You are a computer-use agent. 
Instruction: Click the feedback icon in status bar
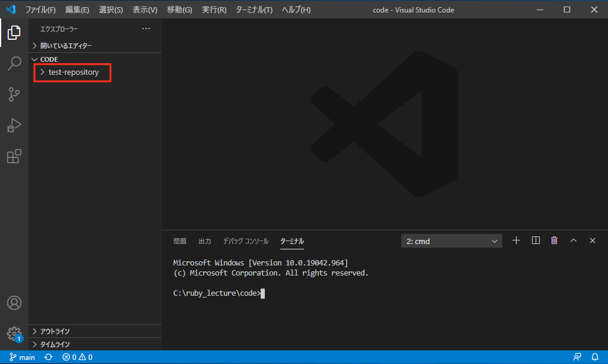point(577,357)
